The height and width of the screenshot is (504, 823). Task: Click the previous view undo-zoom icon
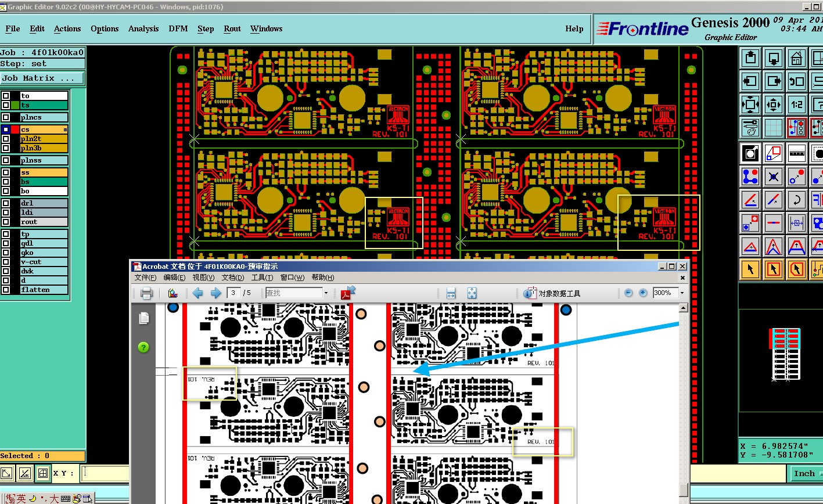pyautogui.click(x=796, y=81)
